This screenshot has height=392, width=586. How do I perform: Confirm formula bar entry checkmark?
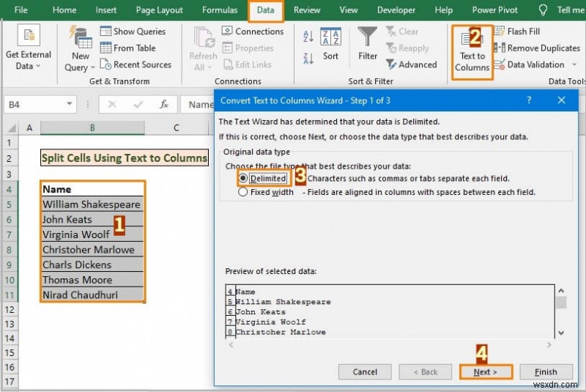click(138, 105)
